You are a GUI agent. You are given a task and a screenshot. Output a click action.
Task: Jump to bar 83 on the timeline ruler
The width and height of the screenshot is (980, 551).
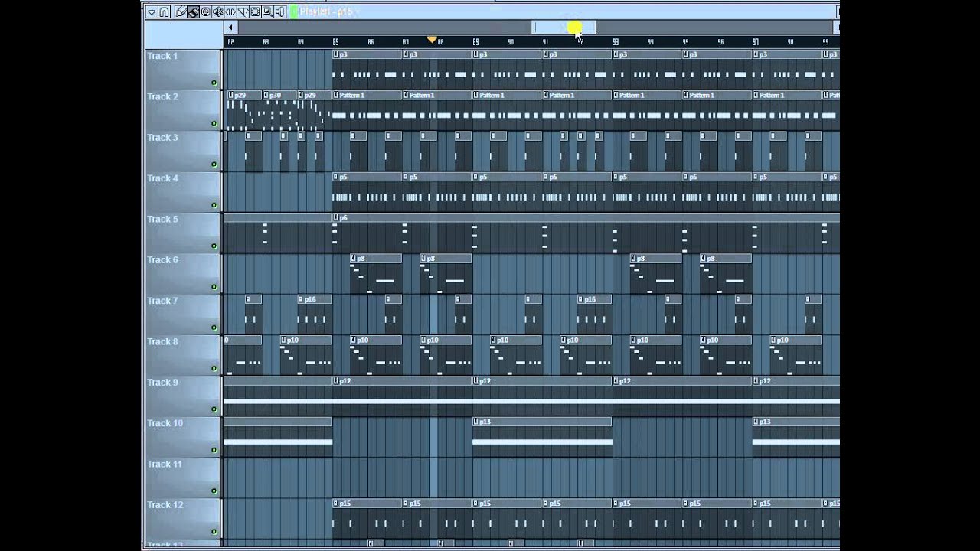click(x=266, y=42)
